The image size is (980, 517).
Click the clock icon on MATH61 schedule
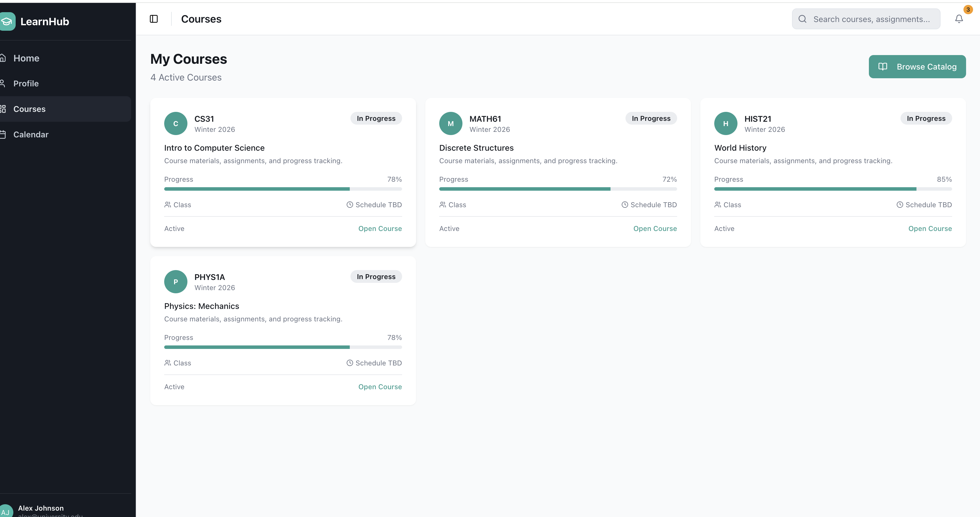pos(625,205)
